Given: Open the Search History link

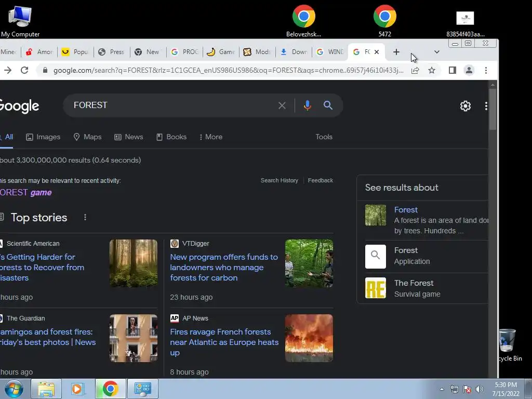Looking at the screenshot, I should (x=279, y=180).
